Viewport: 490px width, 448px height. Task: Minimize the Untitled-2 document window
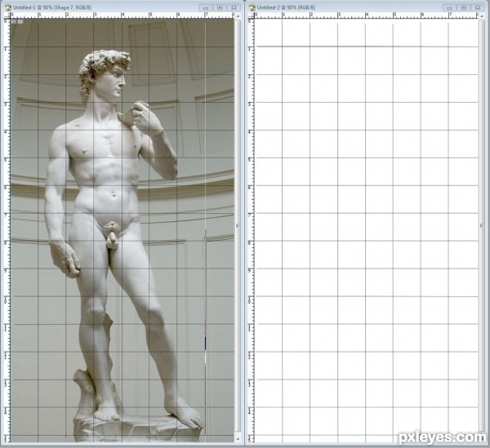[x=449, y=7]
